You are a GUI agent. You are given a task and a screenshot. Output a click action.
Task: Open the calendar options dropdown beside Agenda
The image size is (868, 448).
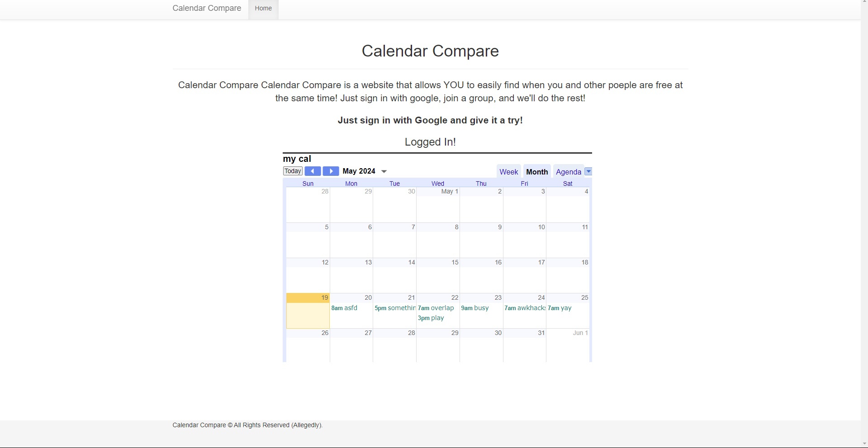pos(588,171)
